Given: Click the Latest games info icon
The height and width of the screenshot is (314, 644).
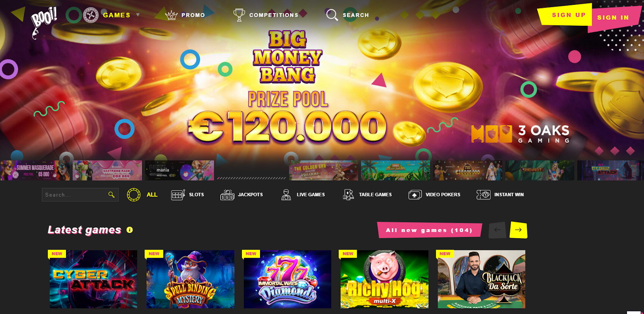Looking at the screenshot, I should (130, 230).
